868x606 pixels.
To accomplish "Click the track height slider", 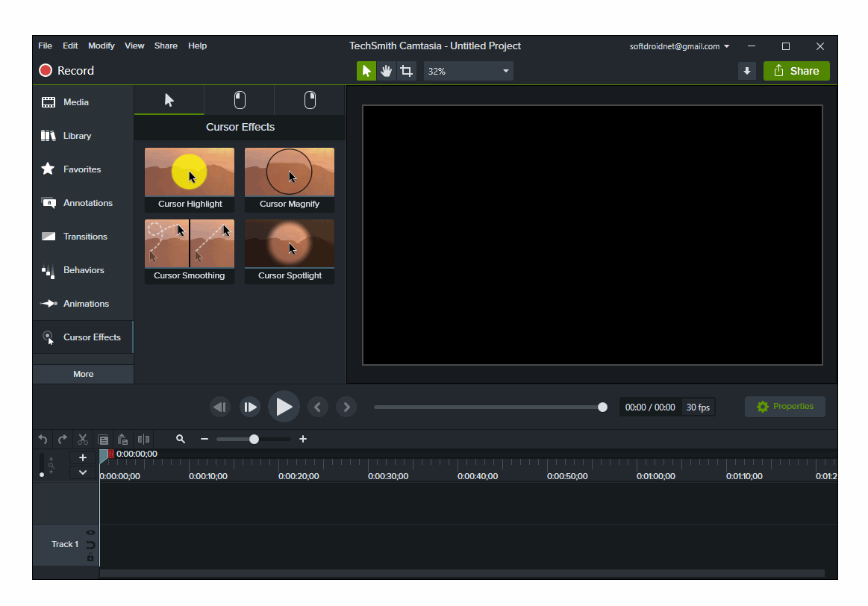I will 42,466.
